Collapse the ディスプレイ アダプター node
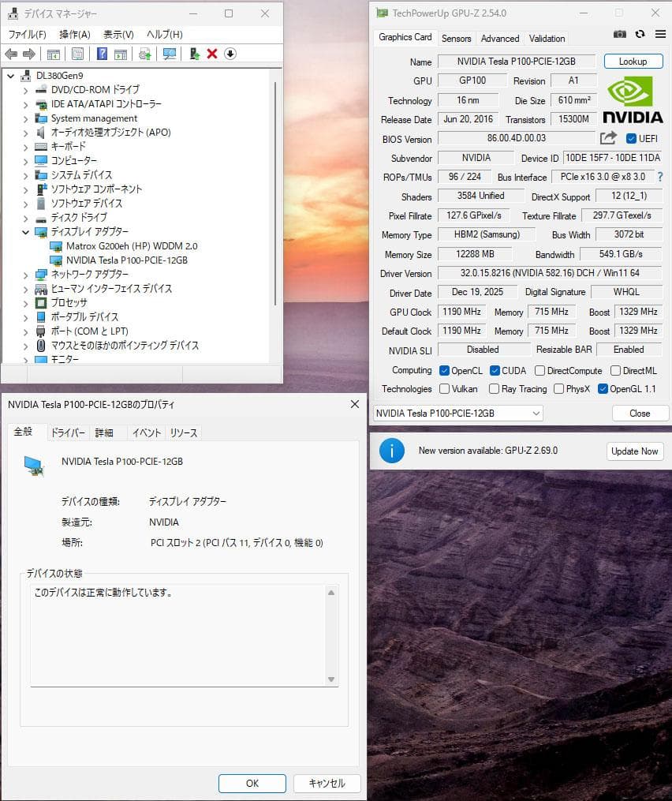Screen dimensions: 672x801 [25, 232]
